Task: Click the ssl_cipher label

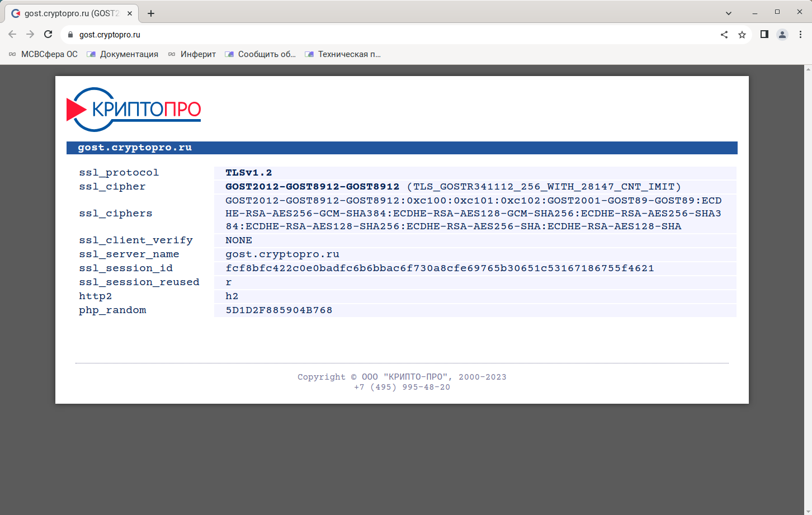Action: pos(112,187)
